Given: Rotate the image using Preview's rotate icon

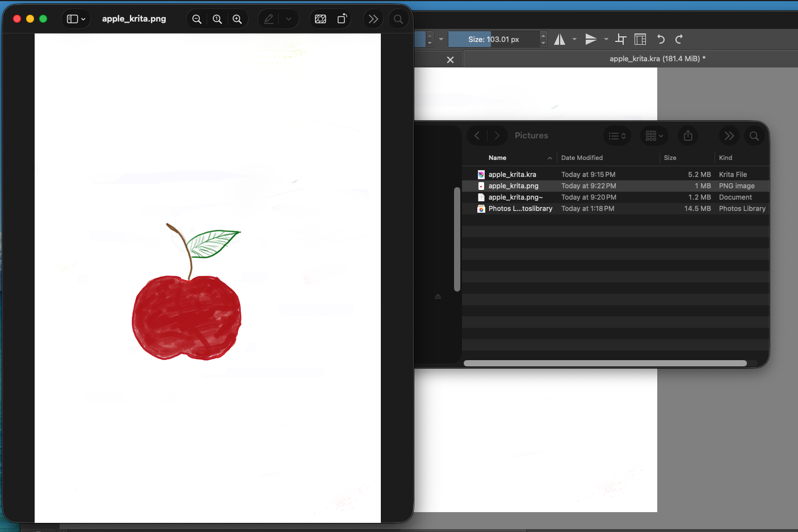Looking at the screenshot, I should pyautogui.click(x=342, y=19).
